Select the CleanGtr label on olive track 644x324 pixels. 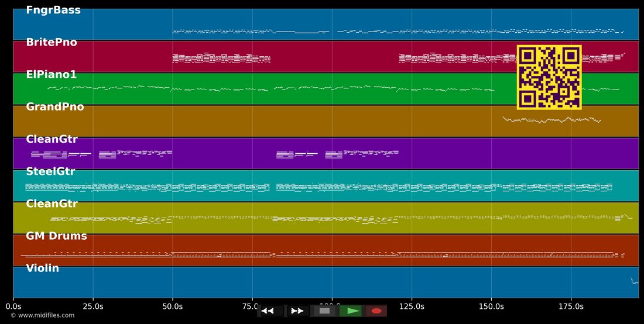click(52, 204)
